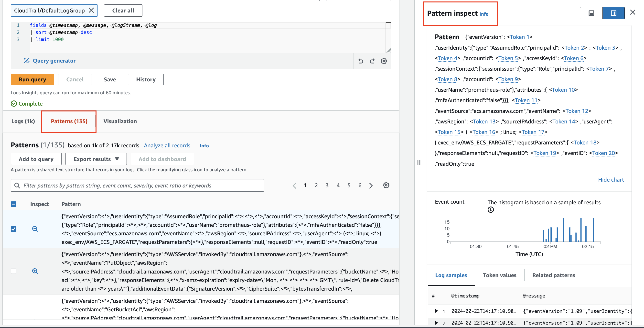Click search icon in filter patterns box
644x328 pixels.
tap(17, 186)
